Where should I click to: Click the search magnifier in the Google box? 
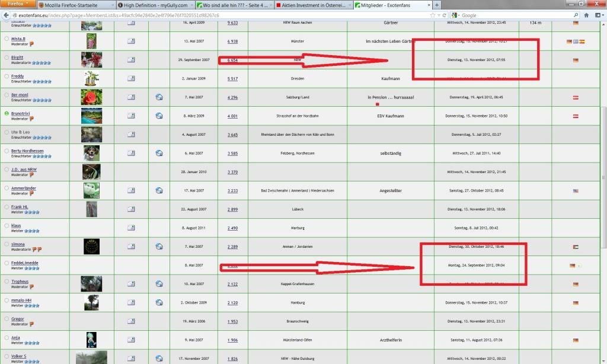tap(576, 15)
